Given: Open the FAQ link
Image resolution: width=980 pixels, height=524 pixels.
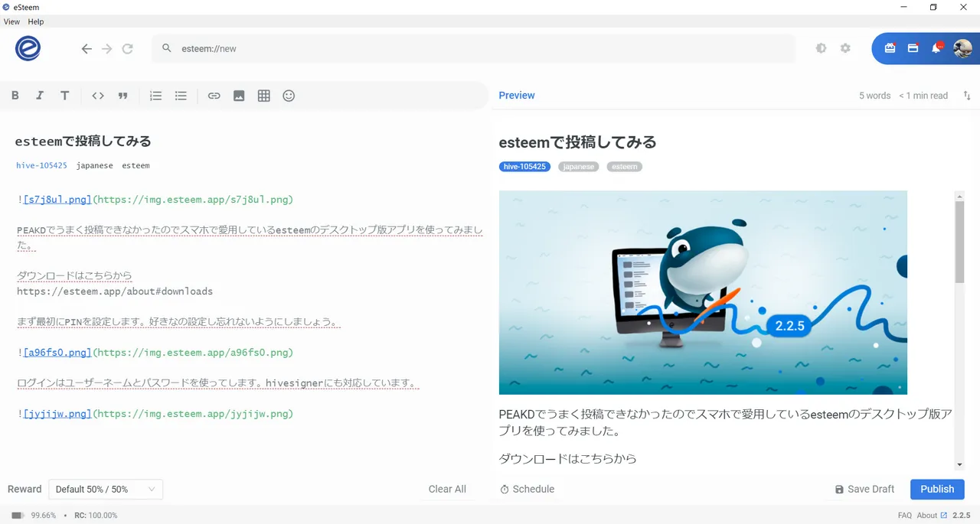Looking at the screenshot, I should (904, 516).
